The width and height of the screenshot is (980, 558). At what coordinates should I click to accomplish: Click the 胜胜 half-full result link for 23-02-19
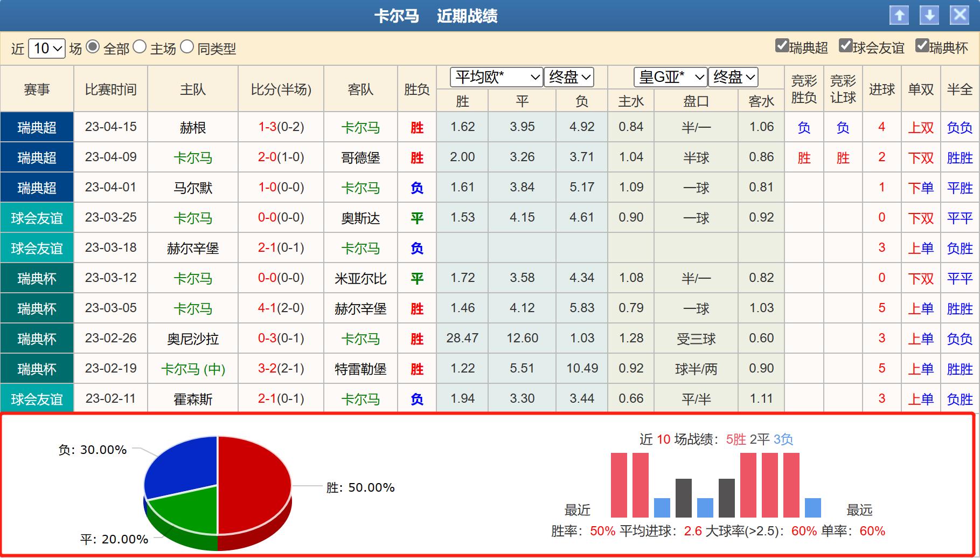coord(959,369)
